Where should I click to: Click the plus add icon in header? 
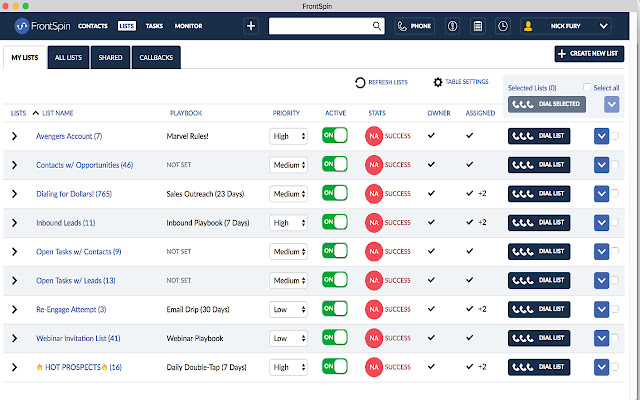point(251,26)
